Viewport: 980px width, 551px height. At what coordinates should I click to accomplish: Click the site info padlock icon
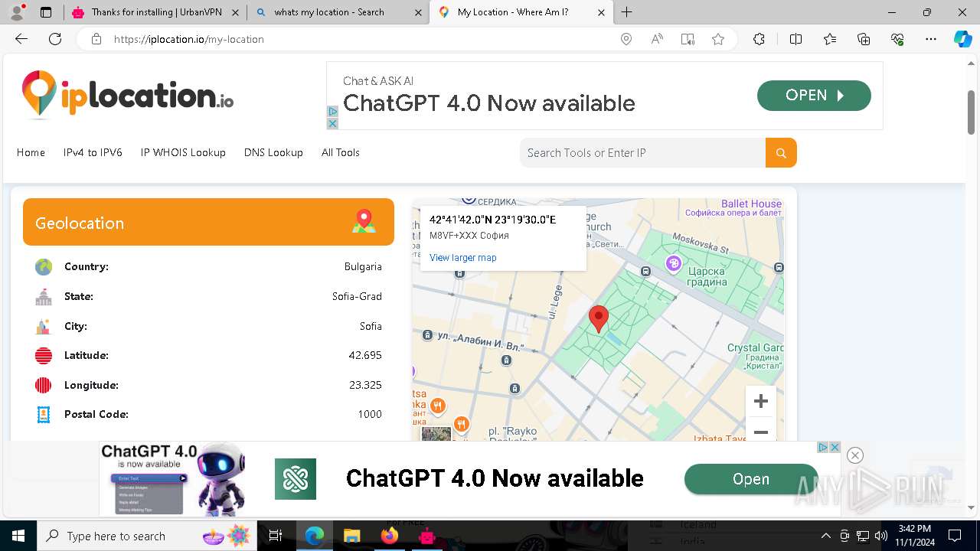coord(96,39)
